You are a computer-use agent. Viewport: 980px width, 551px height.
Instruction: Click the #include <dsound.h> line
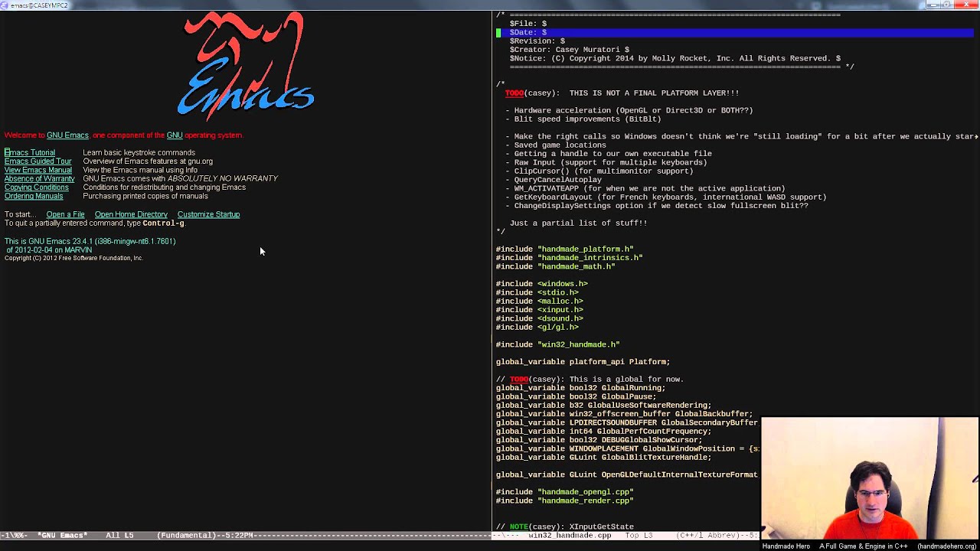(540, 318)
